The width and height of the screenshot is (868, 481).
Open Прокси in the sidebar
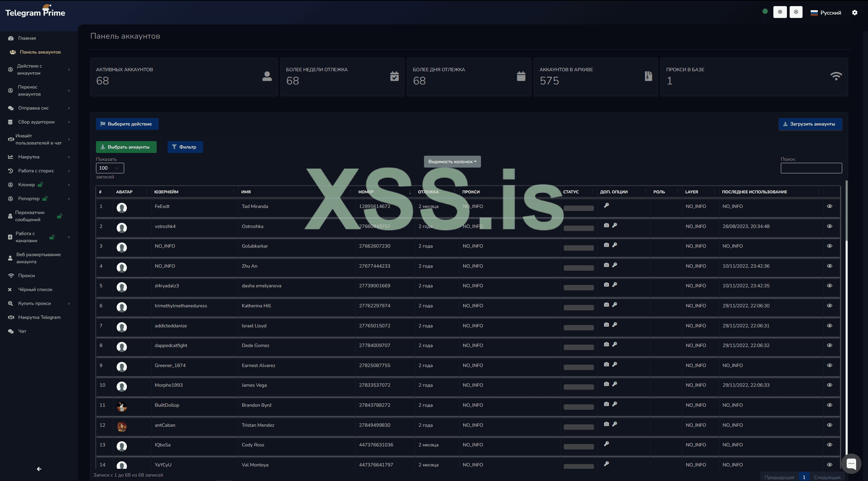[x=26, y=275]
